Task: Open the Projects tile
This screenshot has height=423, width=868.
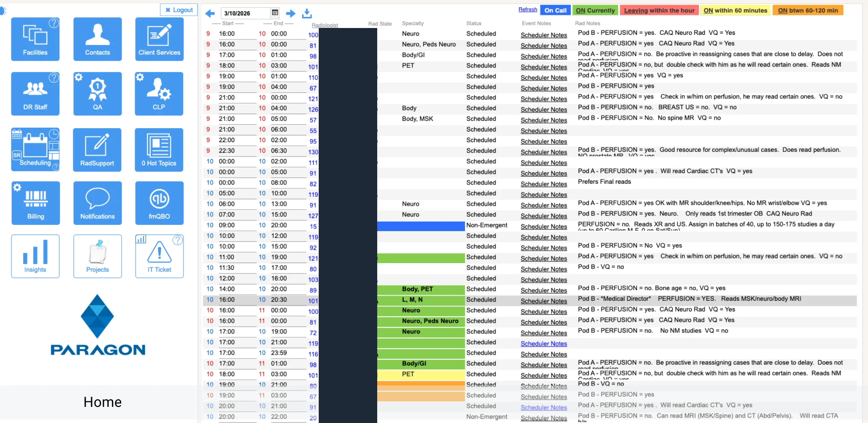Action: (97, 256)
